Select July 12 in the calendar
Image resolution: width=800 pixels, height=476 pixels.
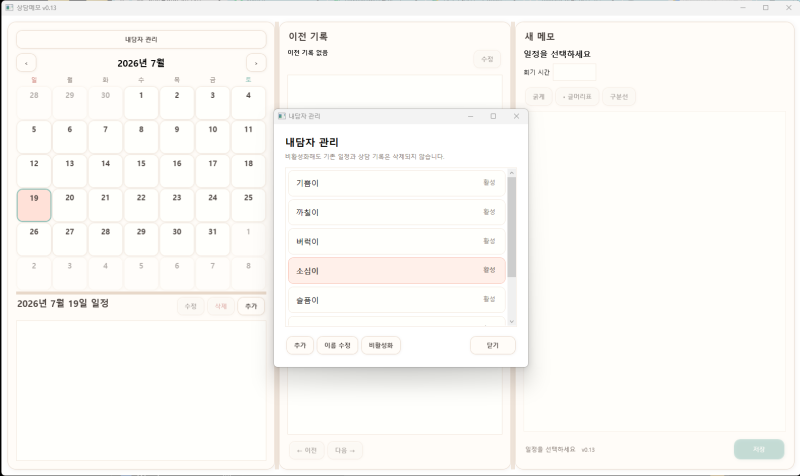(x=34, y=171)
